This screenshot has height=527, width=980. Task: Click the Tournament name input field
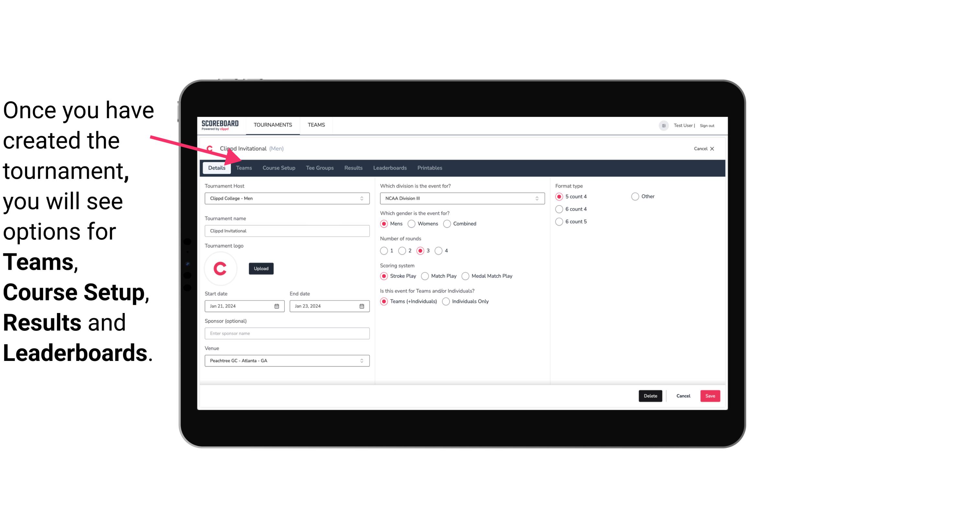coord(287,231)
